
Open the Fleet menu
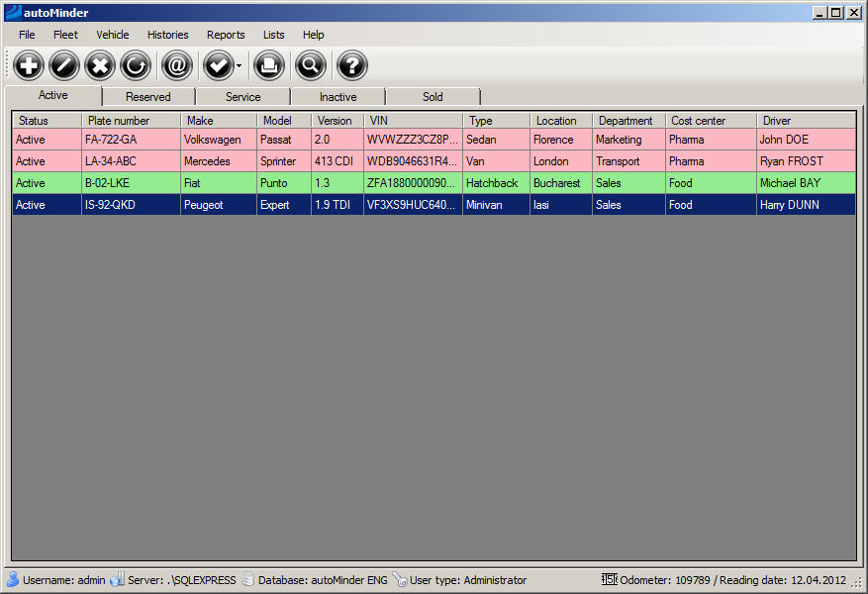[65, 35]
